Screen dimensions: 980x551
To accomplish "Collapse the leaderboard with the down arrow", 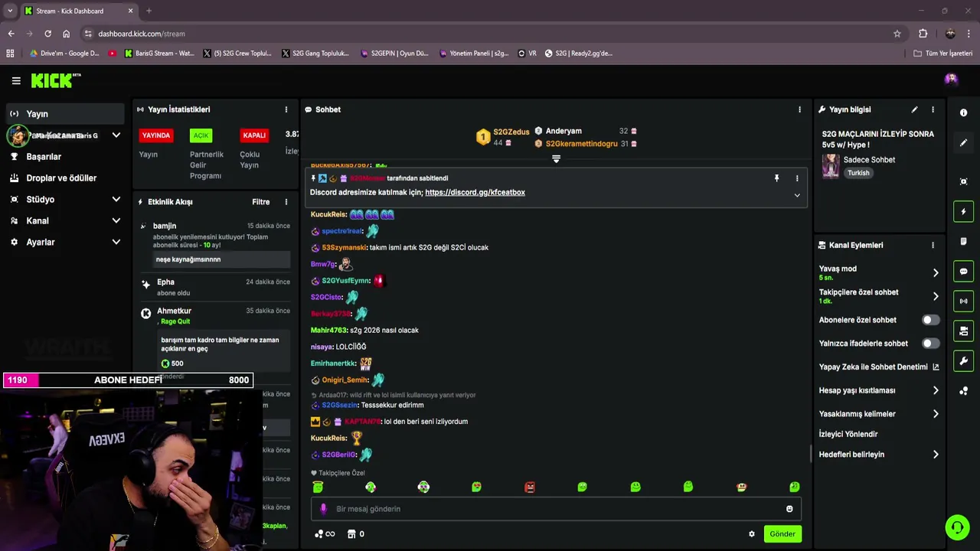I will pyautogui.click(x=557, y=159).
